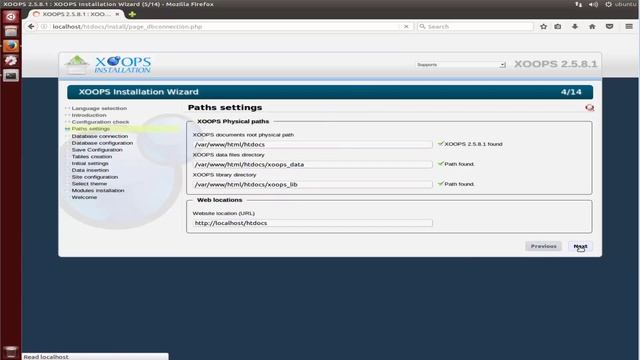Stop loading with the X in address bar
Image resolution: width=640 pixels, height=360 pixels.
[x=406, y=27]
